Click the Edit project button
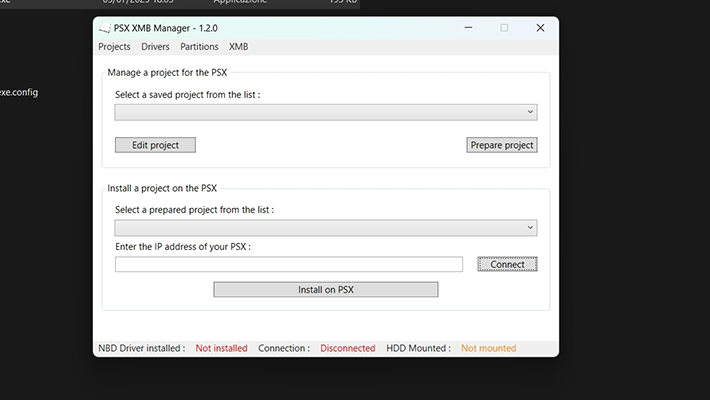Image resolution: width=710 pixels, height=400 pixels. point(155,145)
